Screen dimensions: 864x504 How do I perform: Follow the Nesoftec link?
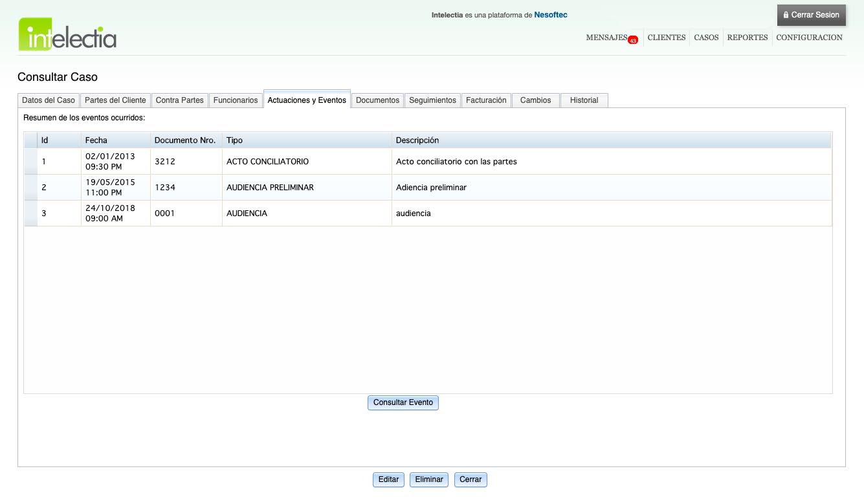[550, 15]
